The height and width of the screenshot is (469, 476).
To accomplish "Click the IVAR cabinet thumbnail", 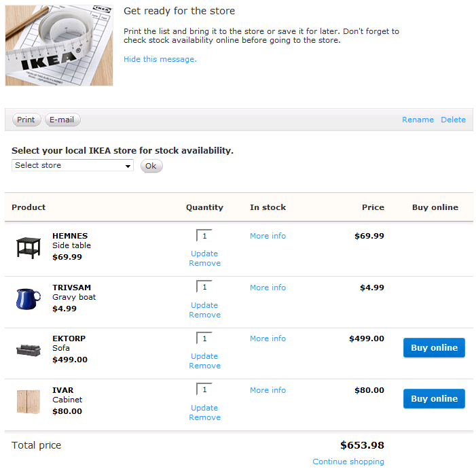I will [29, 402].
